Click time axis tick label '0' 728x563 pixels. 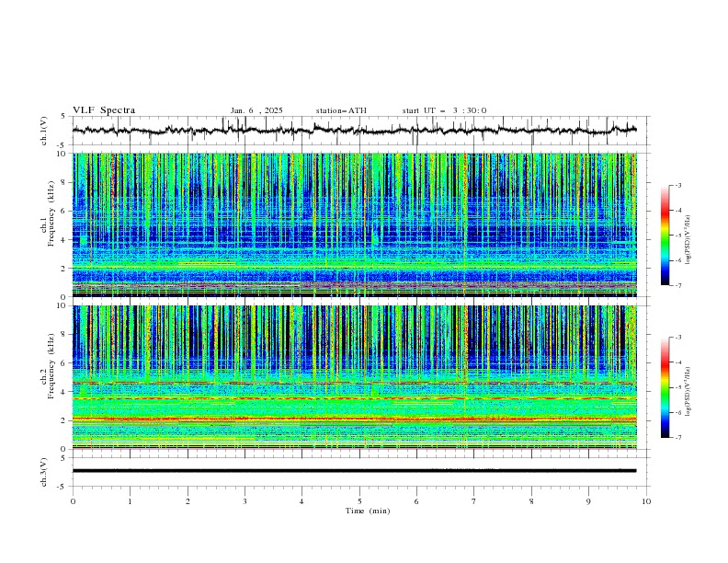tap(73, 501)
